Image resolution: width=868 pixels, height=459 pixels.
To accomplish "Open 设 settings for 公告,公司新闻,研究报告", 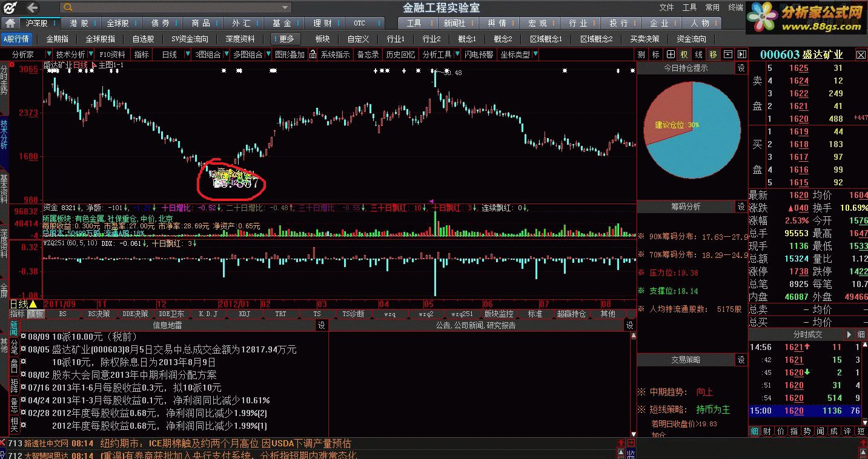I will [x=630, y=325].
